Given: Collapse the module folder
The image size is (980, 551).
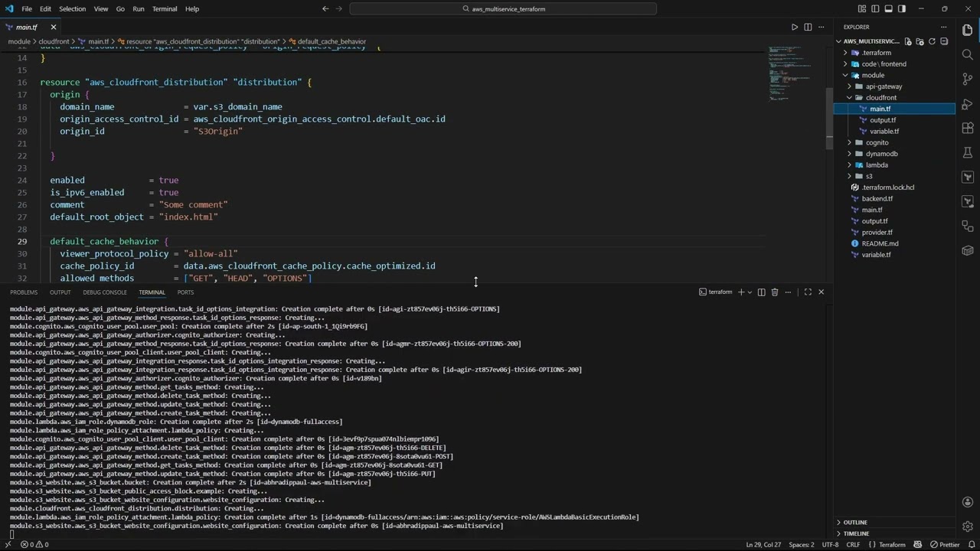Looking at the screenshot, I should click(894, 75).
